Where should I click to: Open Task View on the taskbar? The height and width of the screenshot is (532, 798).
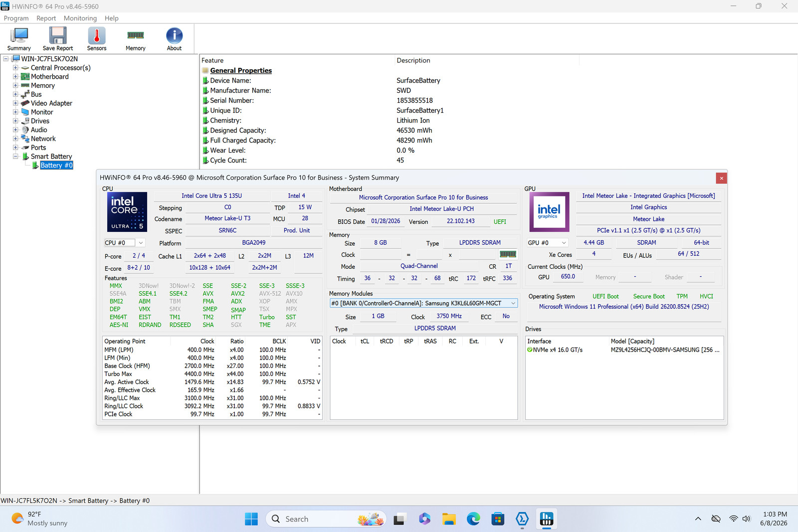[399, 519]
